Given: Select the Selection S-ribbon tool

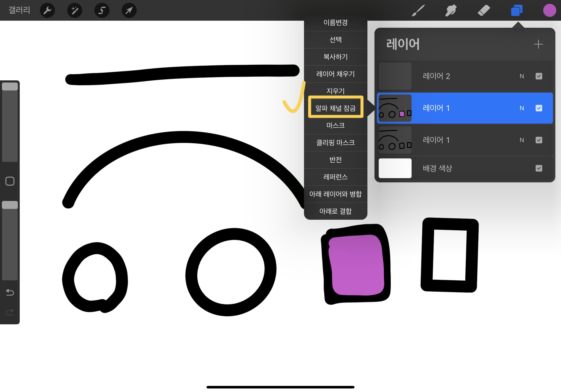Looking at the screenshot, I should click(x=102, y=11).
